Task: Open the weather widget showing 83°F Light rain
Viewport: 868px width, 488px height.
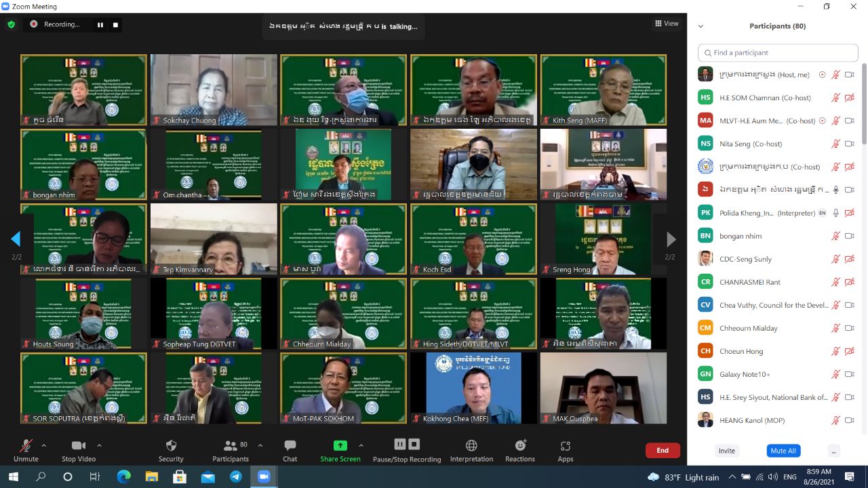Action: point(683,477)
